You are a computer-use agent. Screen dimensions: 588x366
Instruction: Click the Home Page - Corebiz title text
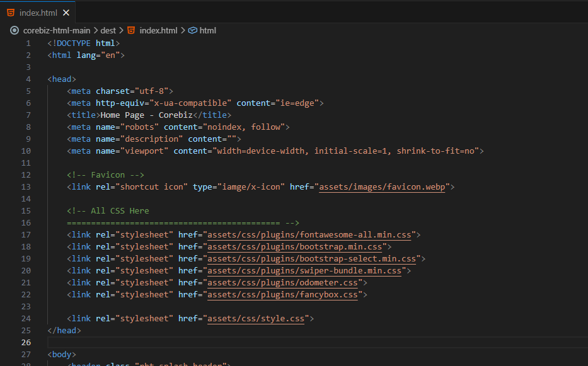(147, 115)
